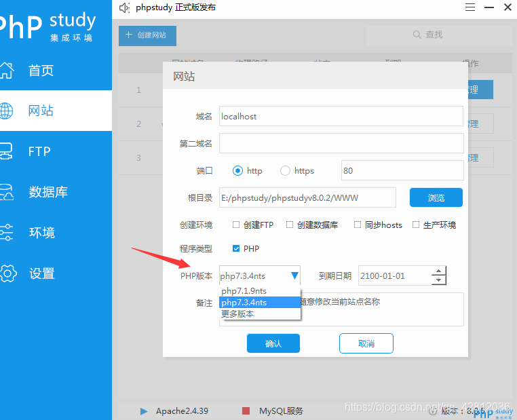Screen dimensions: 517x420
Task: Click the 域名 localhost input field
Action: pyautogui.click(x=341, y=116)
